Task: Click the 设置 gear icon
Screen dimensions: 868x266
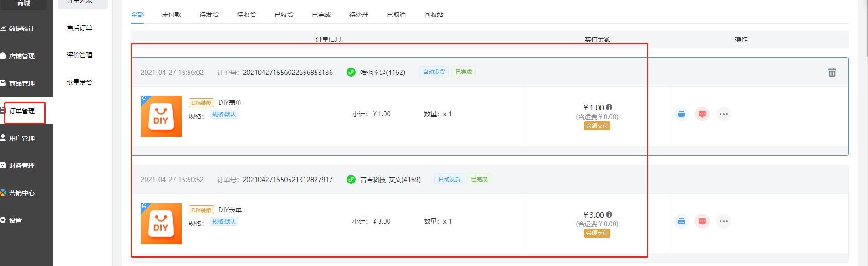Action: (3, 220)
